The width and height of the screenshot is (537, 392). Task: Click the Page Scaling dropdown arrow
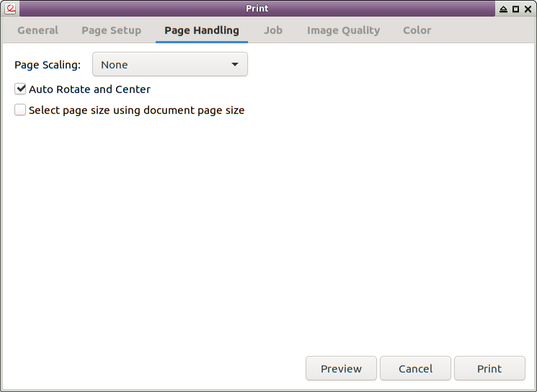point(234,64)
